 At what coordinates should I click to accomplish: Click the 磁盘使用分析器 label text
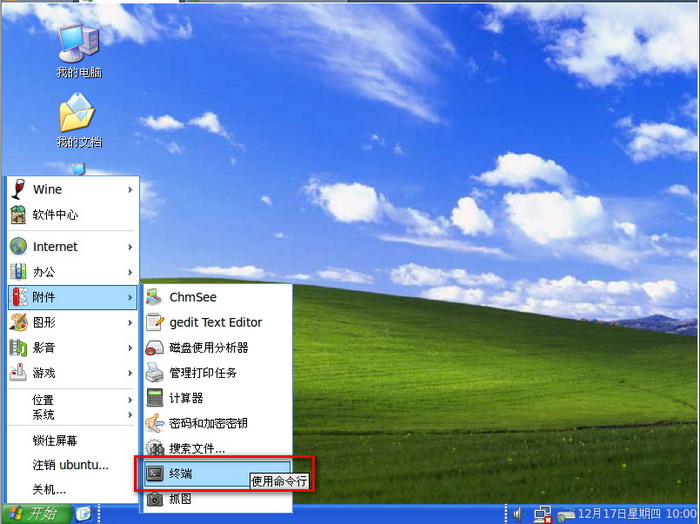[x=208, y=348]
